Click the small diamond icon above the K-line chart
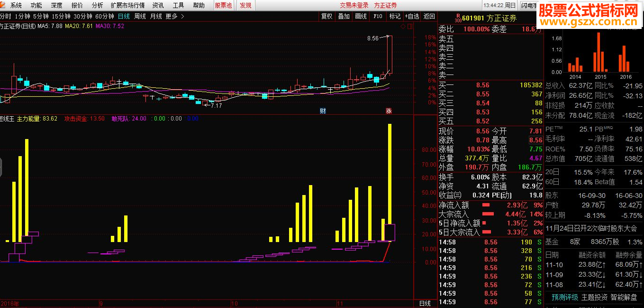 [x=402, y=27]
